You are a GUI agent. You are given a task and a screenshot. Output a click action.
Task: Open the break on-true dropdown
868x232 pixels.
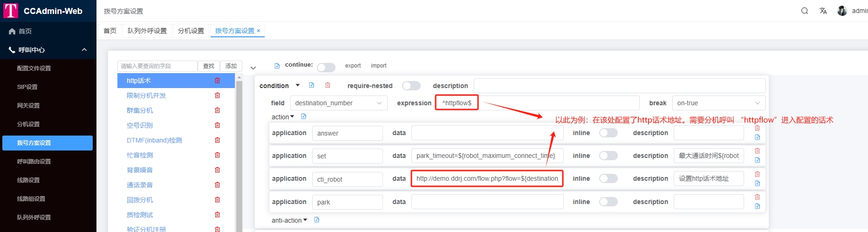(718, 103)
